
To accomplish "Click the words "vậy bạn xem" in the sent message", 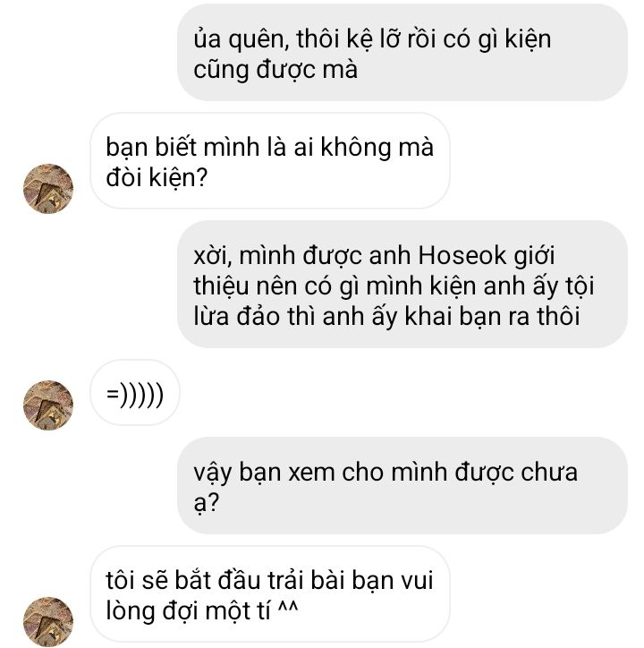I will click(264, 473).
